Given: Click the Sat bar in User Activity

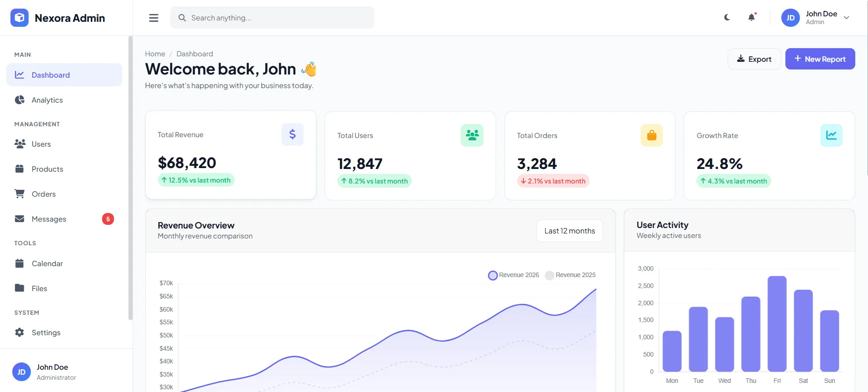Looking at the screenshot, I should [x=803, y=331].
